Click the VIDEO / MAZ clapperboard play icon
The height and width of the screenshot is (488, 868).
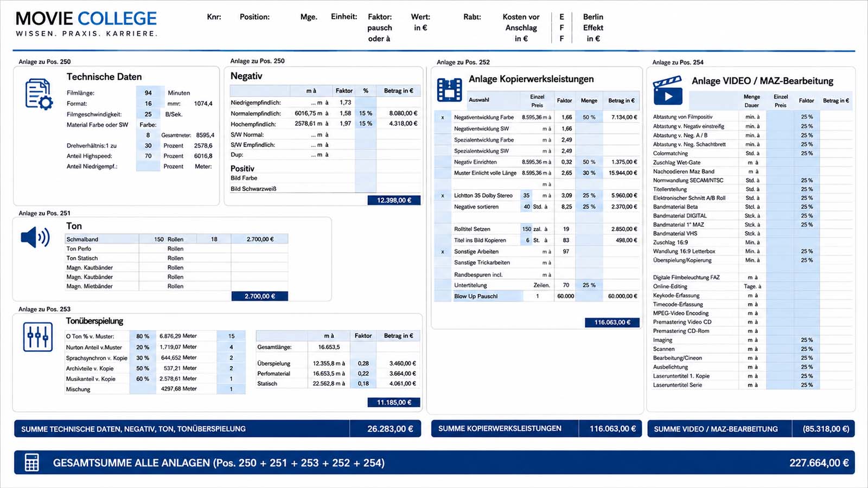pyautogui.click(x=667, y=91)
